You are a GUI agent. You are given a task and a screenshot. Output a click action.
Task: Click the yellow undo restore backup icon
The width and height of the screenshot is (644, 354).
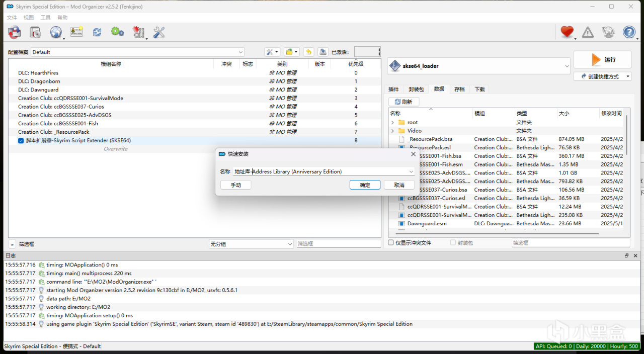coord(308,52)
